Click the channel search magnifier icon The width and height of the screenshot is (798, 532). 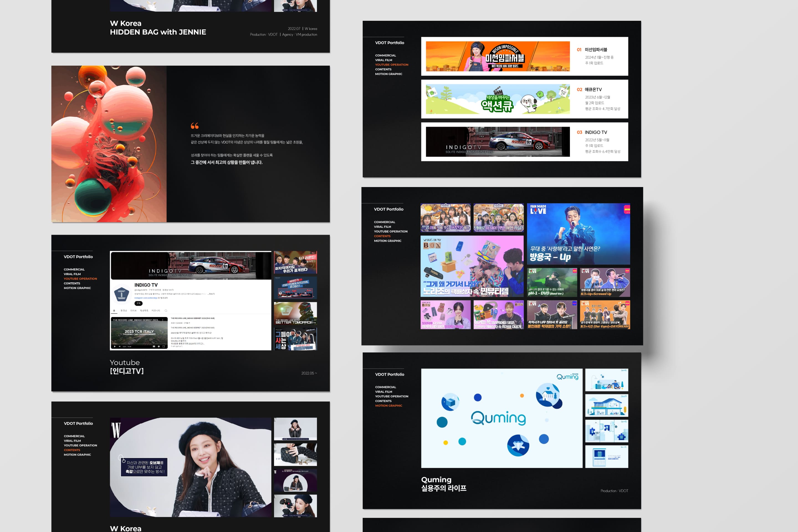(x=166, y=310)
